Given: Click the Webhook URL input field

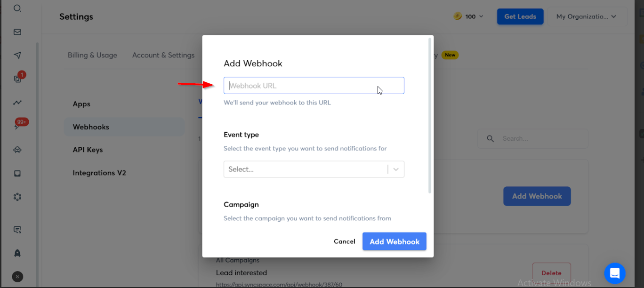Looking at the screenshot, I should (314, 86).
